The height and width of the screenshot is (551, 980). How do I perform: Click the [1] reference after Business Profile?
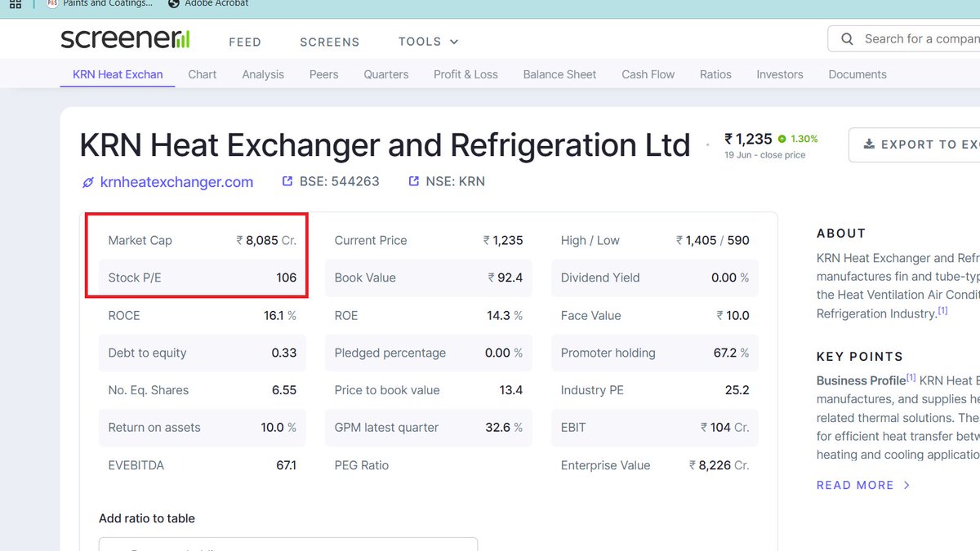[911, 379]
